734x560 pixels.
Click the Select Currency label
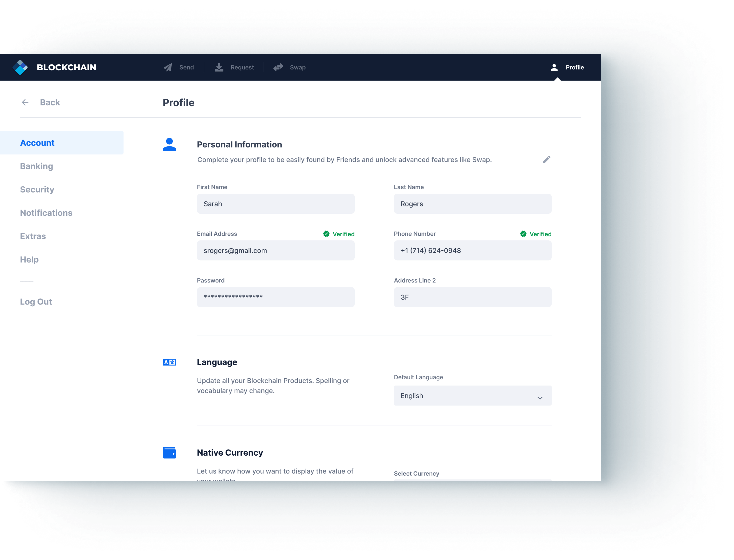click(x=416, y=474)
